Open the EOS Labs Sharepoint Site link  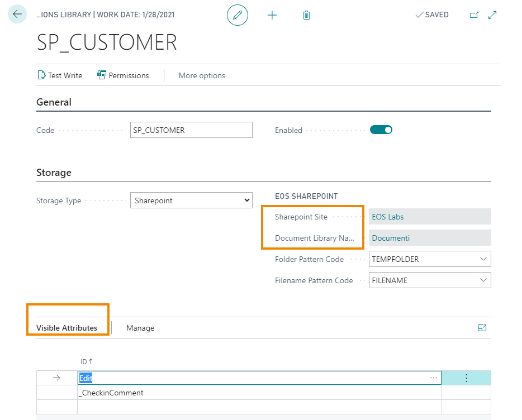tap(388, 217)
